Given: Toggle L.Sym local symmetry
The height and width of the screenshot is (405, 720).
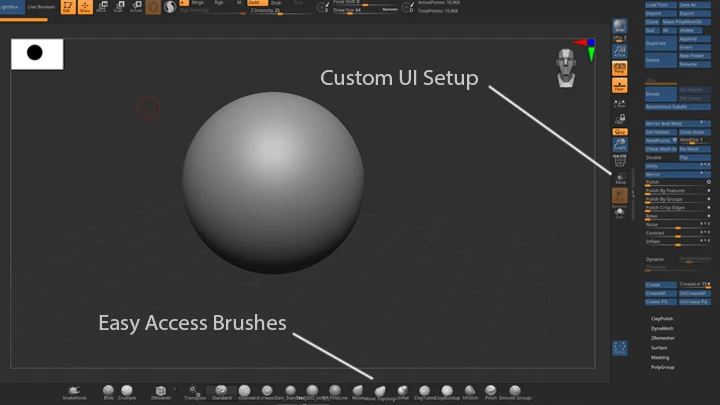Looking at the screenshot, I should [x=619, y=104].
